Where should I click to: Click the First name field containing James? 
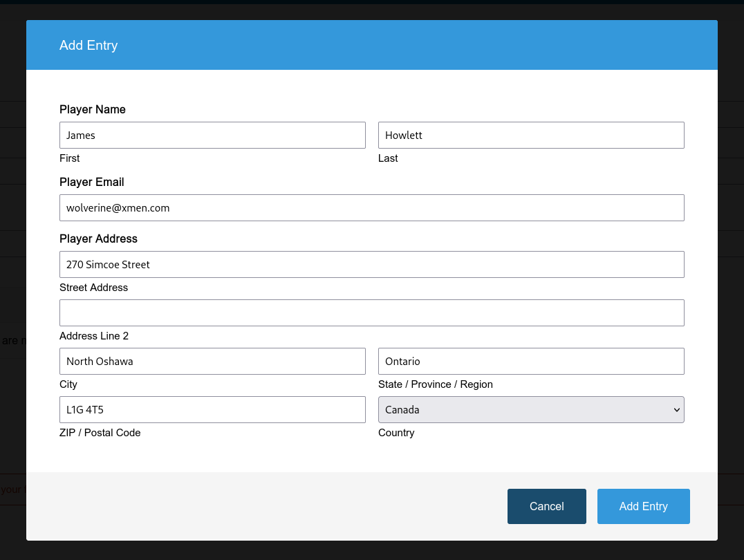212,136
